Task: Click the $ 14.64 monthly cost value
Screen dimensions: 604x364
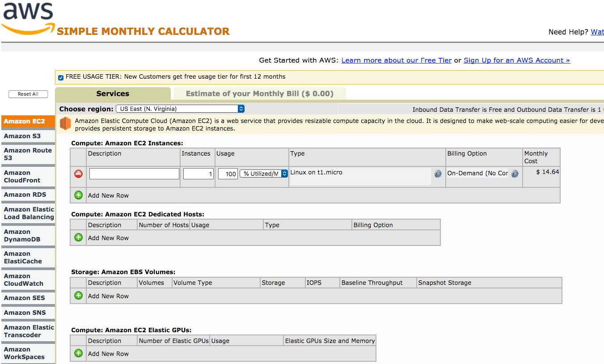Action: click(548, 172)
